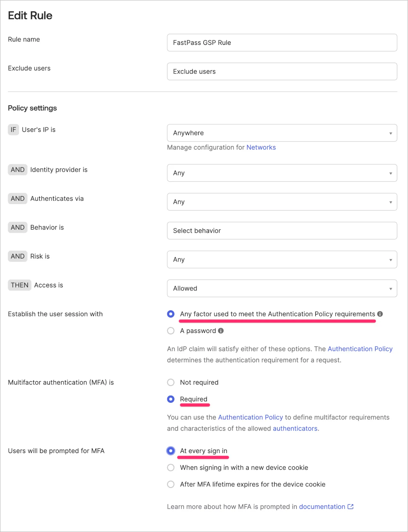Open the Authenticates via dropdown
The width and height of the screenshot is (408, 532).
(282, 202)
